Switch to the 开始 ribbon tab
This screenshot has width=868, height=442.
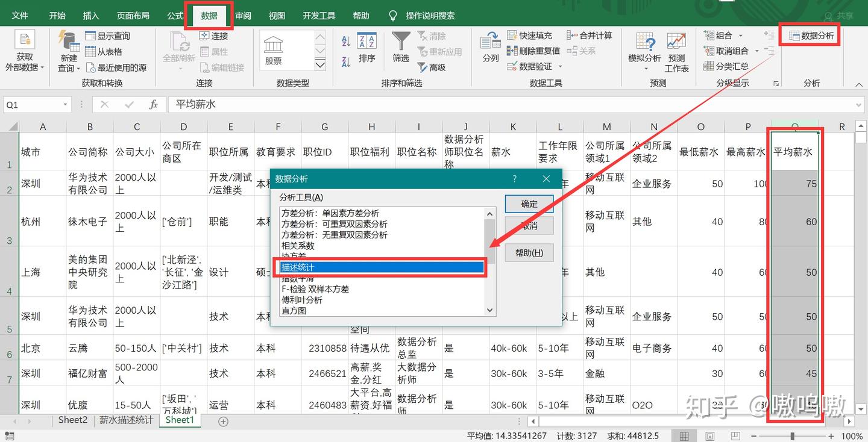coord(57,15)
